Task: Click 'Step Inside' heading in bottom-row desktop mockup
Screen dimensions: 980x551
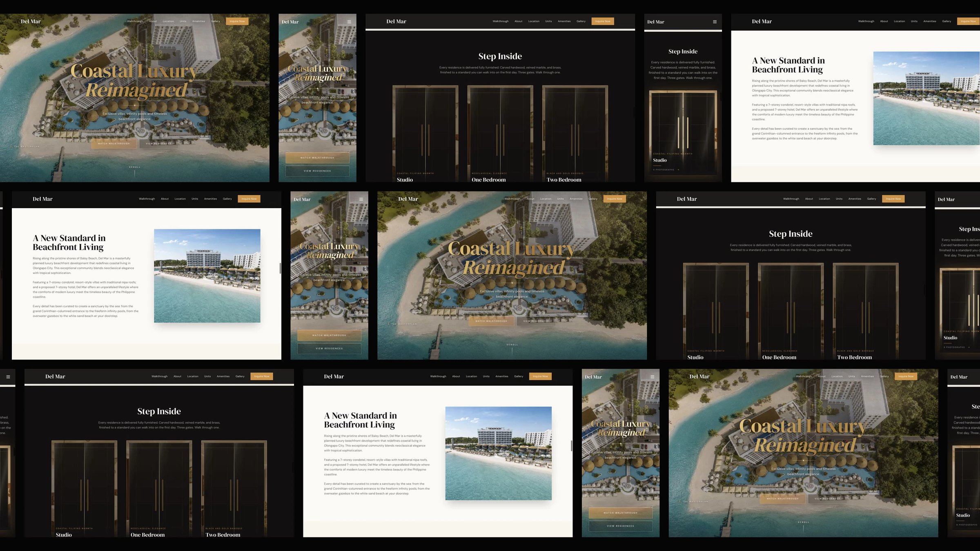Action: (x=159, y=411)
